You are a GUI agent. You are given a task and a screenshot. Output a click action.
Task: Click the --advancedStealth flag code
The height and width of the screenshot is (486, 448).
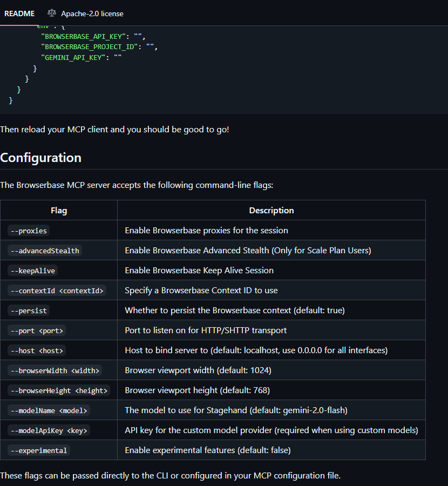click(45, 251)
